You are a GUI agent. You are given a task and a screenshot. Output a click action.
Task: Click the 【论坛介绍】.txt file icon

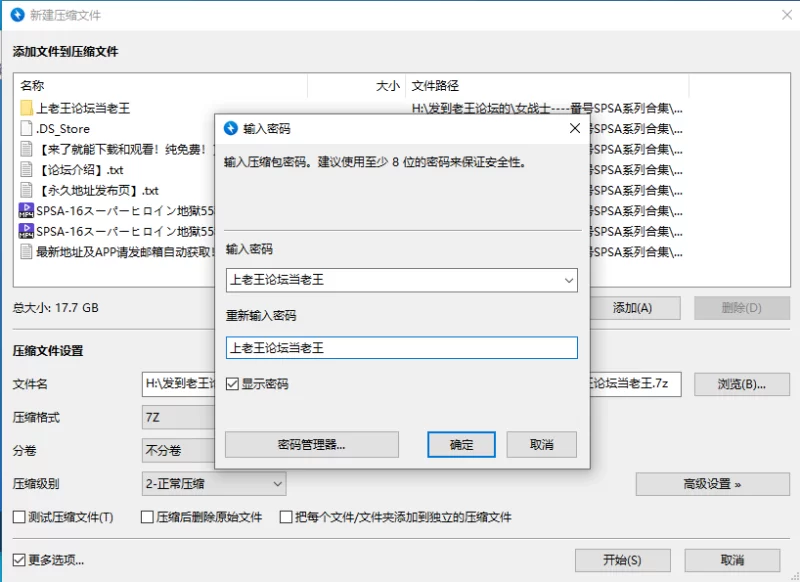click(x=26, y=169)
